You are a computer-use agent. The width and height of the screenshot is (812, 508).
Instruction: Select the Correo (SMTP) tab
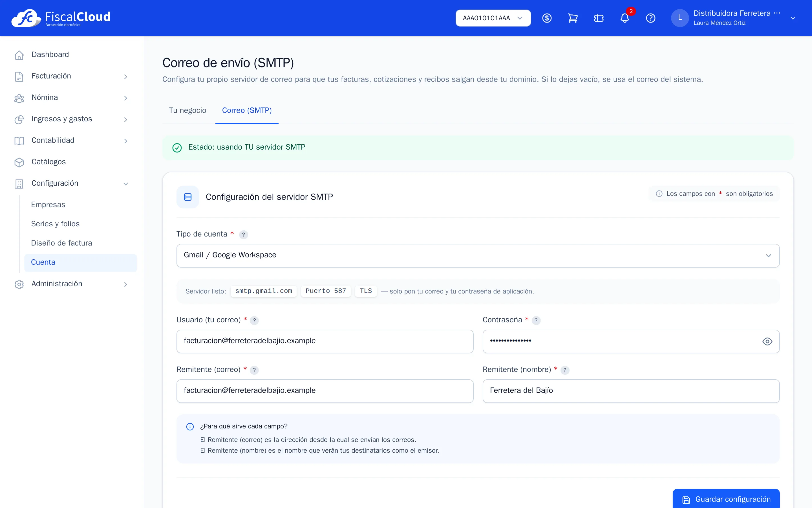tap(247, 111)
